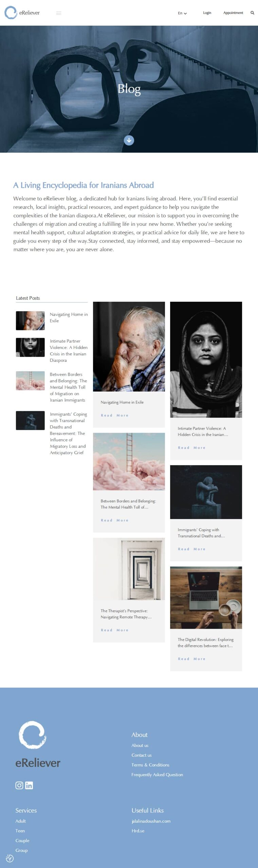Open the Appointment menu item
The width and height of the screenshot is (258, 868).
point(233,13)
